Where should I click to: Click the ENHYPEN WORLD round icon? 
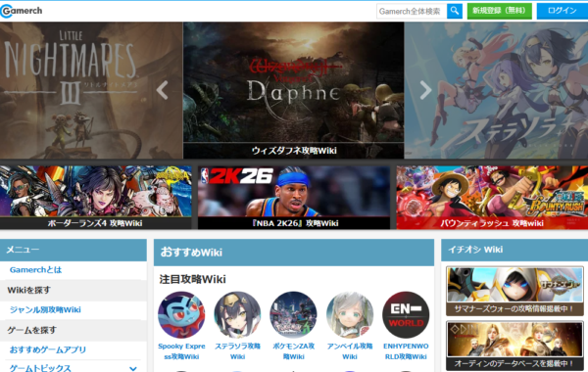pyautogui.click(x=406, y=315)
